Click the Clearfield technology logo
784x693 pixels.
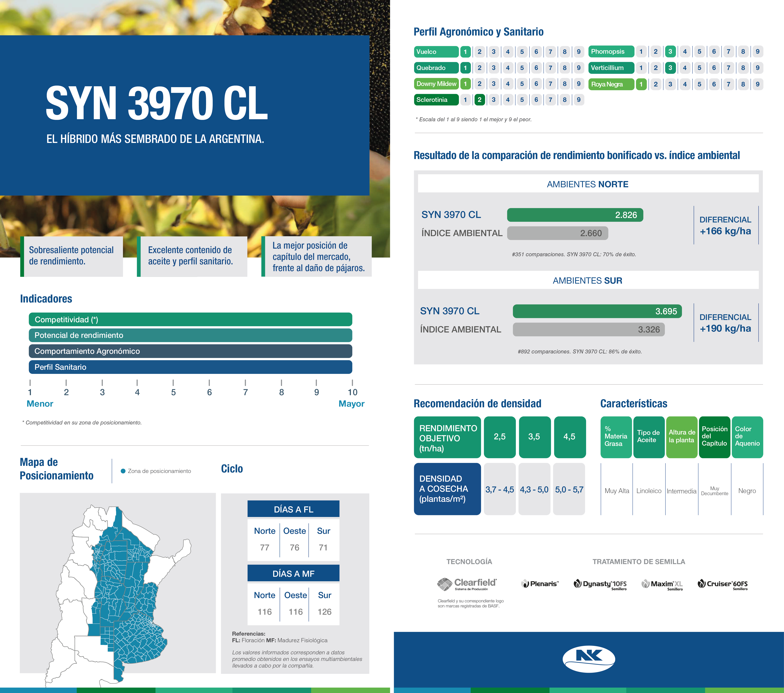click(467, 584)
